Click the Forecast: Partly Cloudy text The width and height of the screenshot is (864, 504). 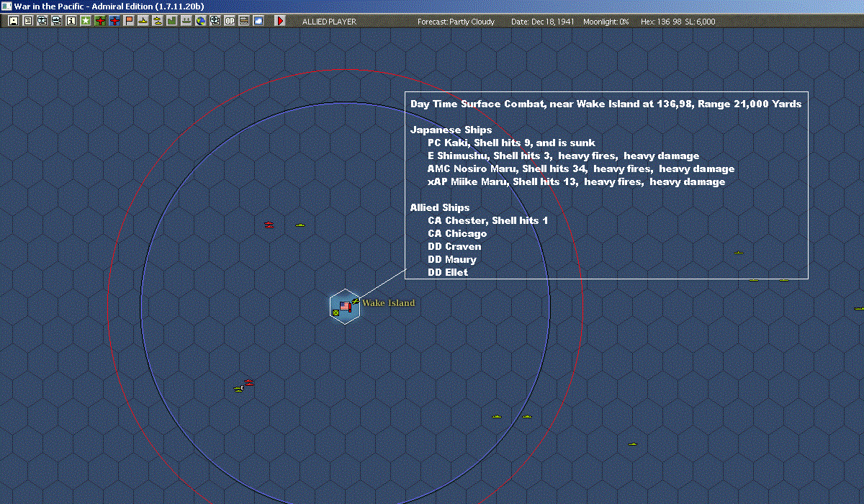(456, 22)
